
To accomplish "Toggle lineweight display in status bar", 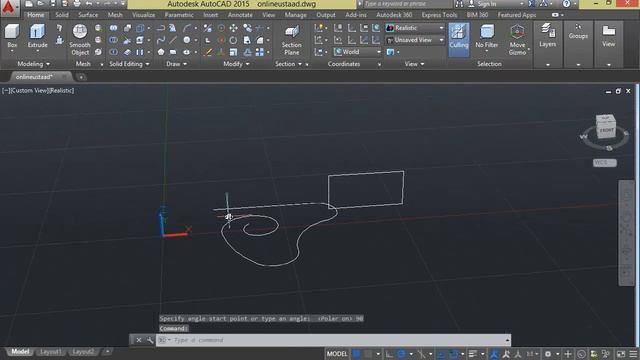I will pyautogui.click(x=472, y=354).
